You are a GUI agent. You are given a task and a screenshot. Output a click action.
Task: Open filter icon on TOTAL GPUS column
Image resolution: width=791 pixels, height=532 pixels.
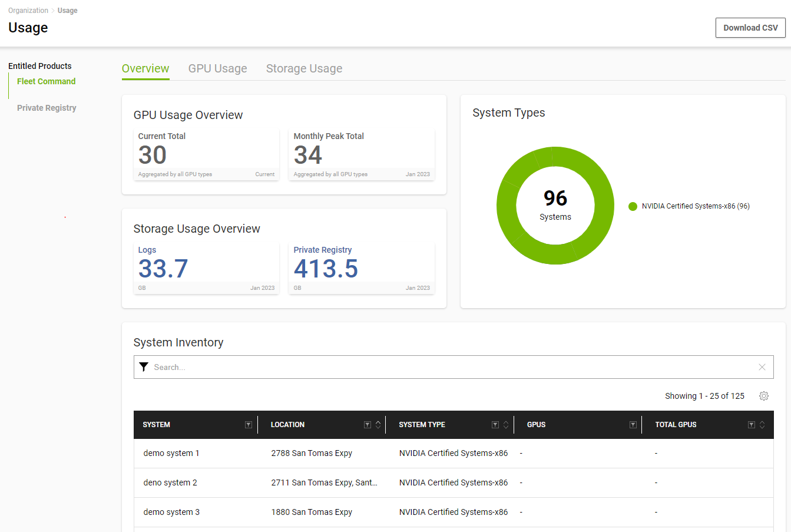(752, 425)
